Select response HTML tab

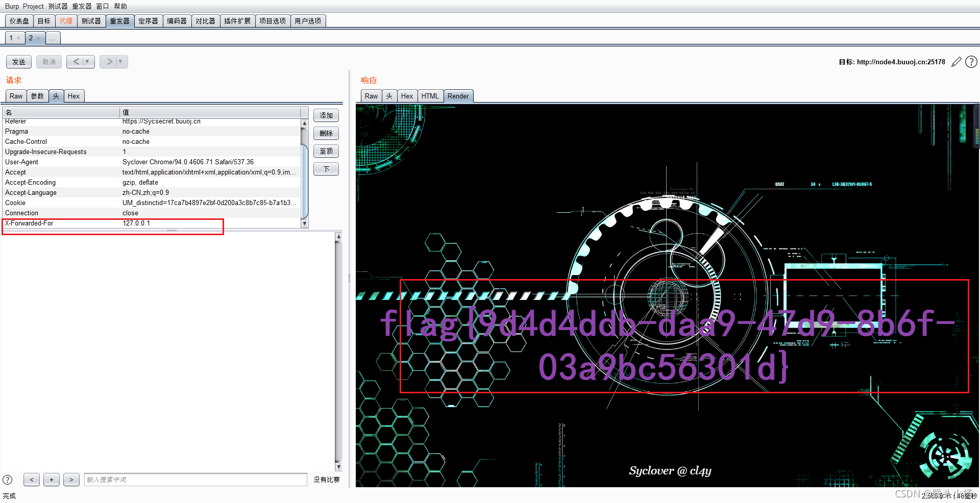point(430,96)
